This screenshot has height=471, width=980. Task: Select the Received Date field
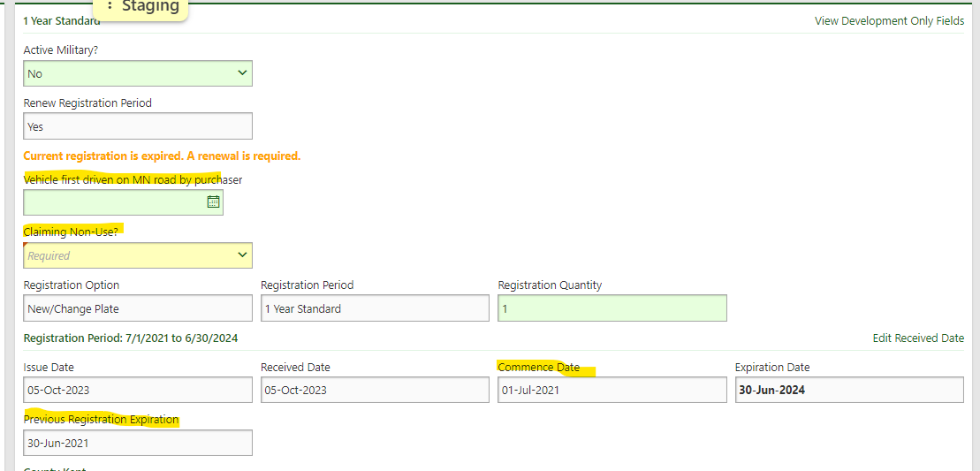(375, 390)
